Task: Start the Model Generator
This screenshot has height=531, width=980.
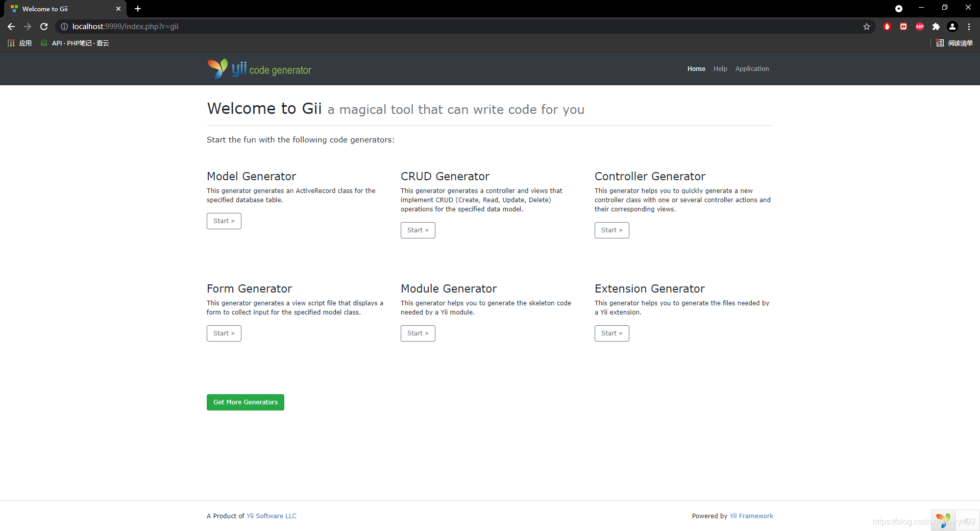Action: tap(224, 221)
